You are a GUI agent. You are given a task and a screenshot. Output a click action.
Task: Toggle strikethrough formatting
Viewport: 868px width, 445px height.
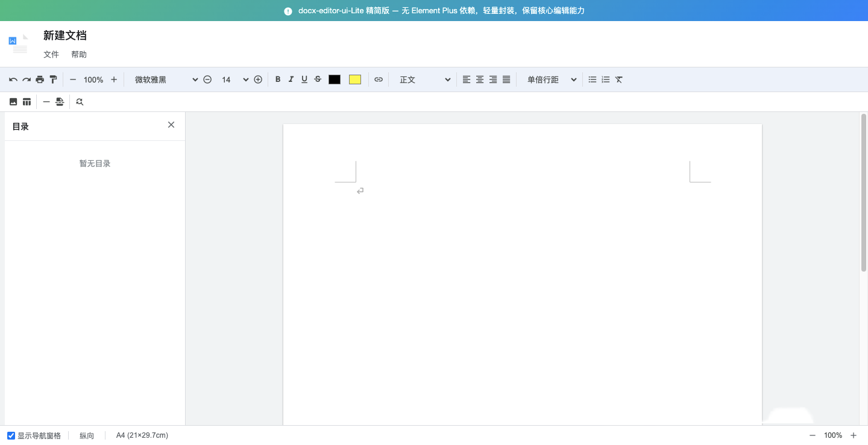tap(318, 79)
